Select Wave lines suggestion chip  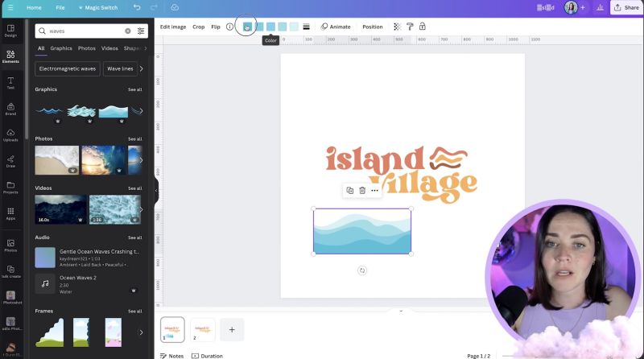pos(120,68)
